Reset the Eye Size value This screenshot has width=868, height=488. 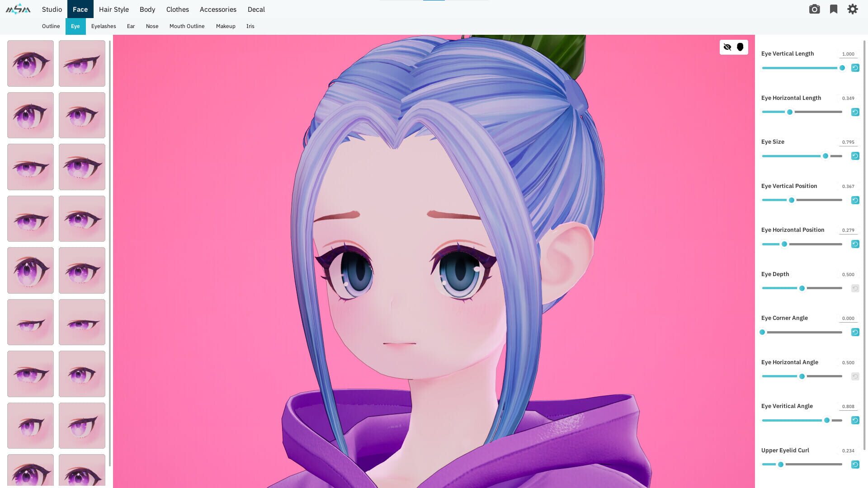point(855,155)
